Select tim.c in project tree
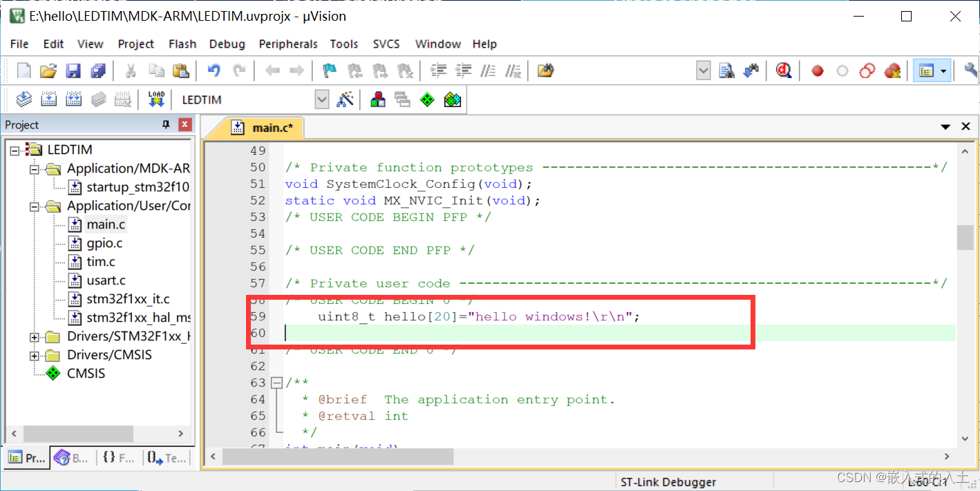This screenshot has width=980, height=491. coord(101,262)
